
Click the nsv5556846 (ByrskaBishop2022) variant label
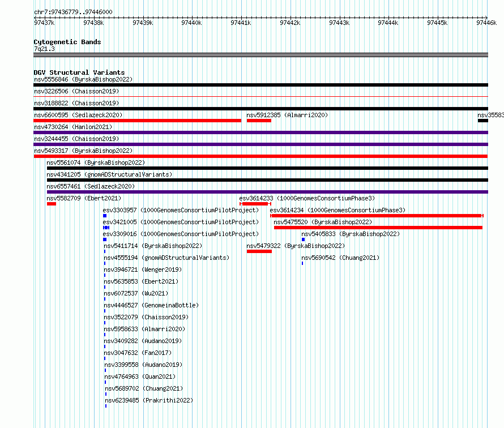click(83, 79)
